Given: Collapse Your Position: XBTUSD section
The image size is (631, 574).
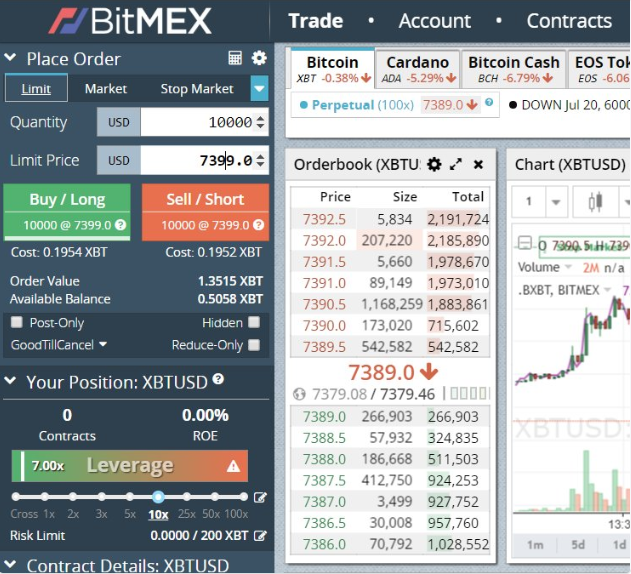Looking at the screenshot, I should (x=10, y=380).
